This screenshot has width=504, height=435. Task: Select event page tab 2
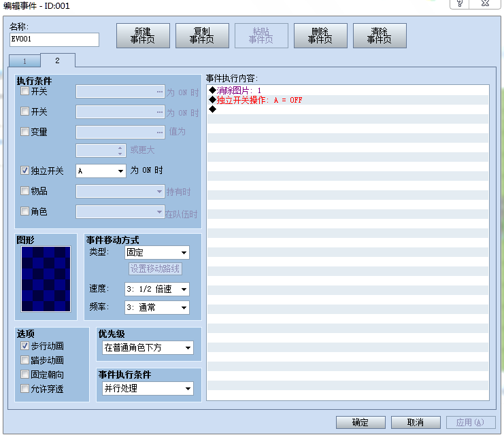(58, 60)
